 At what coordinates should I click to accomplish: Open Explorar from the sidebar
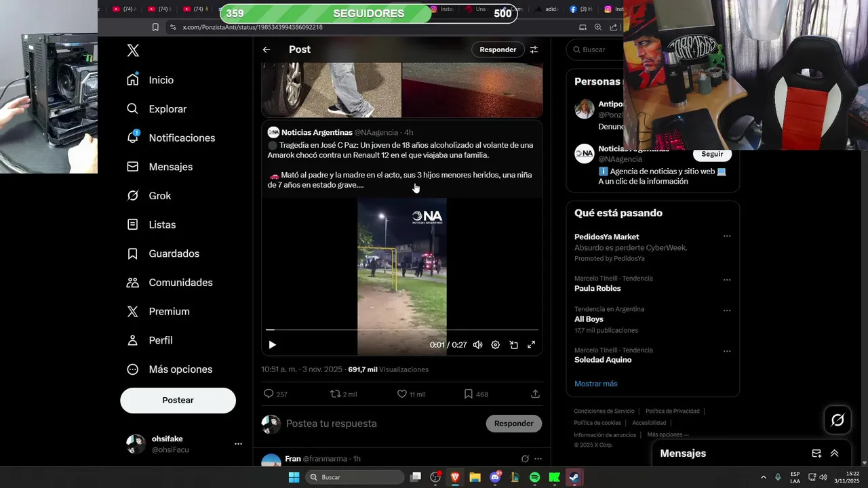156,109
